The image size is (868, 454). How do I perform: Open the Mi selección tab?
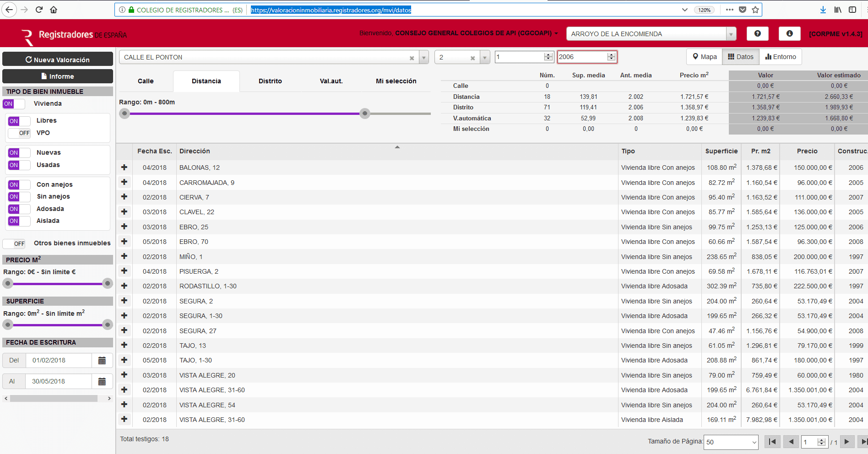coord(396,81)
